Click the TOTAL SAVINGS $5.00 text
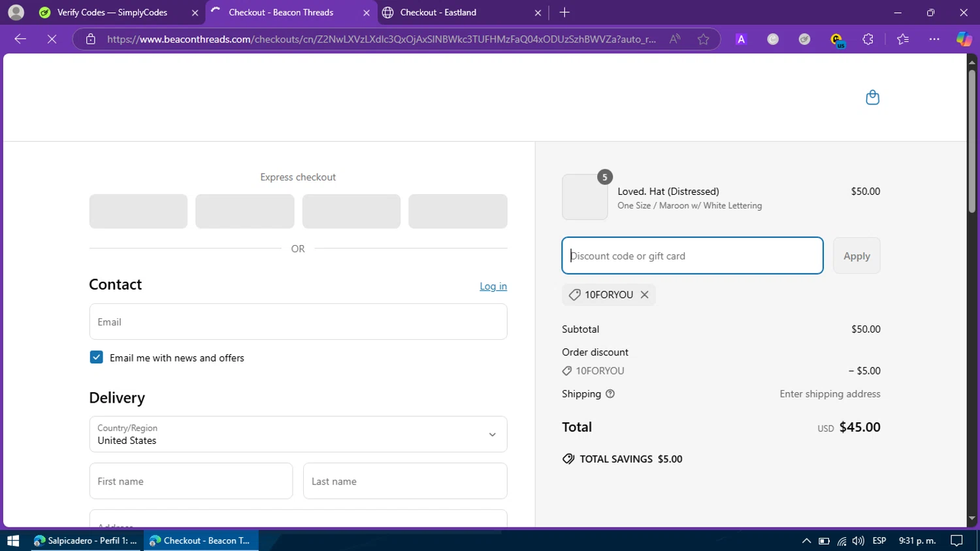The height and width of the screenshot is (551, 980). coord(630,459)
